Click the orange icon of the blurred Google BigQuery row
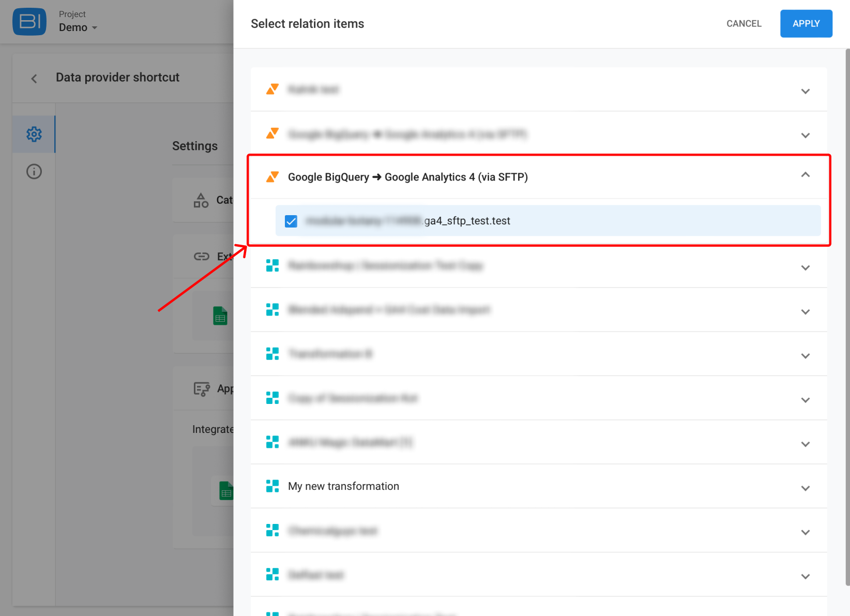Screen dimensions: 850x616 coord(272,133)
